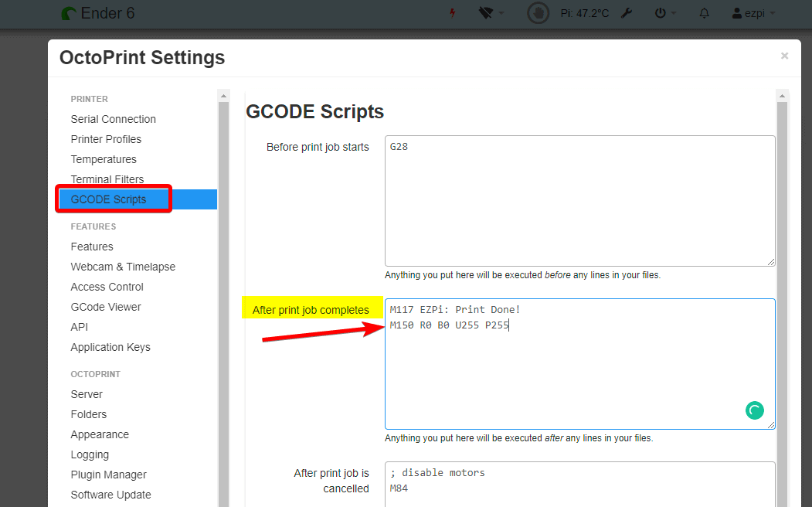Open Software Update settings
Viewport: 812px width, 507px height.
coord(110,495)
